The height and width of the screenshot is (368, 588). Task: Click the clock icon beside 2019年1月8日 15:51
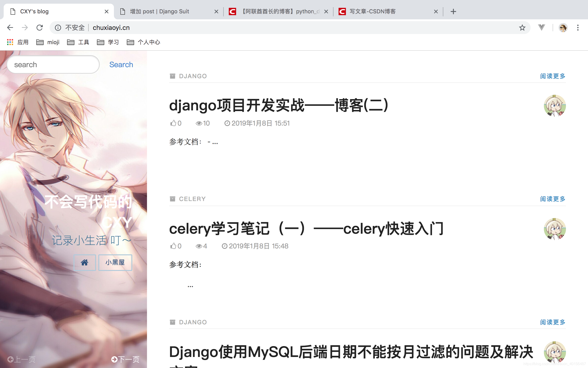(227, 124)
